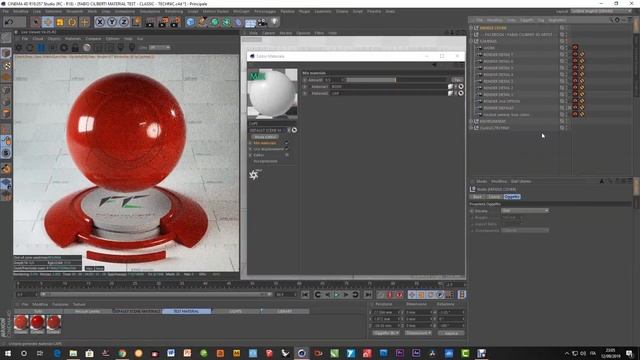
Task: Go to the timeline end
Action: [368, 295]
